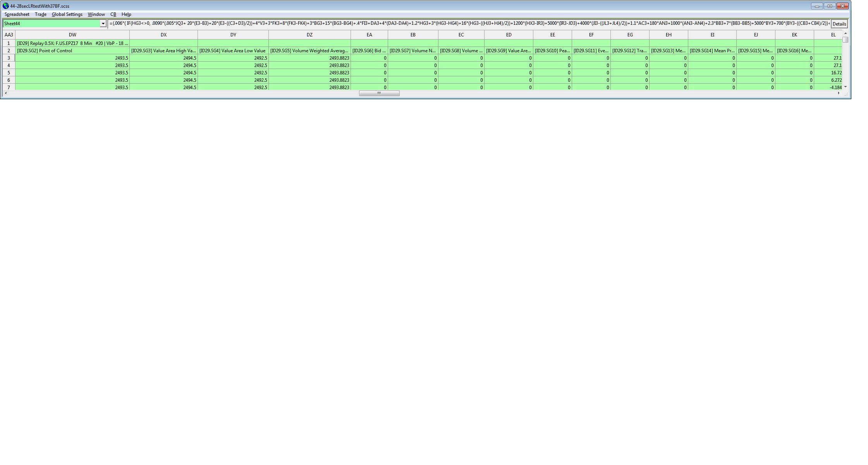
Task: Minimize the spreadsheet window
Action: 817,6
